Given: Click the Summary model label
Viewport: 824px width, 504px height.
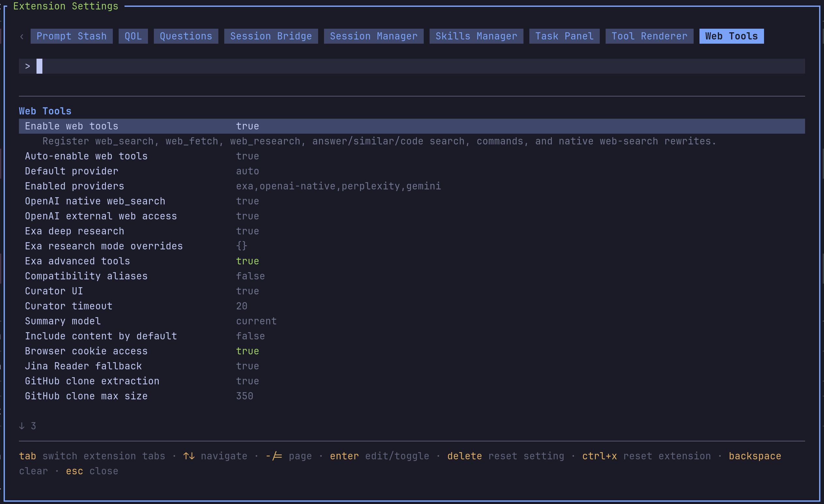Looking at the screenshot, I should tap(63, 321).
